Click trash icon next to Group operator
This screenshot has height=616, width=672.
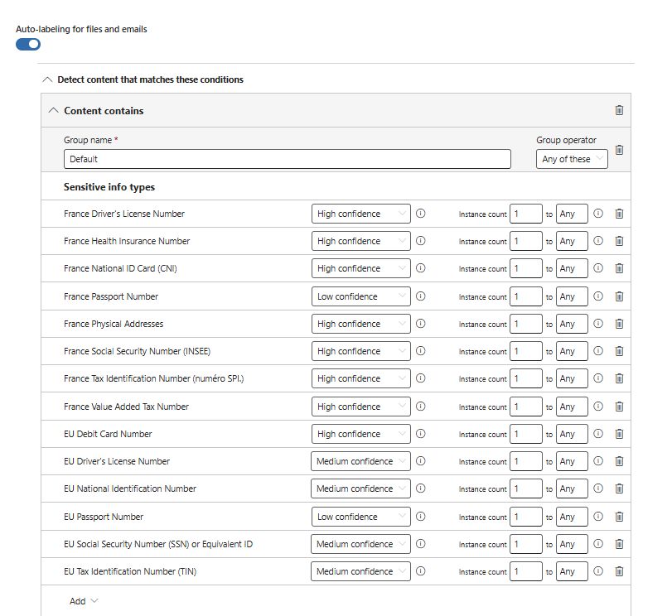619,150
